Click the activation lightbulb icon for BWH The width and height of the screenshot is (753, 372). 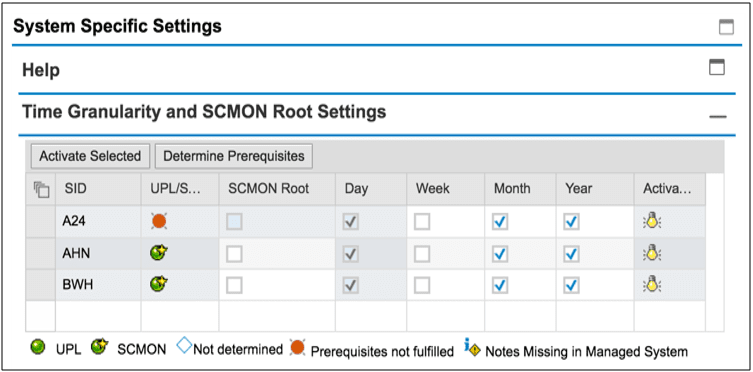pyautogui.click(x=652, y=285)
